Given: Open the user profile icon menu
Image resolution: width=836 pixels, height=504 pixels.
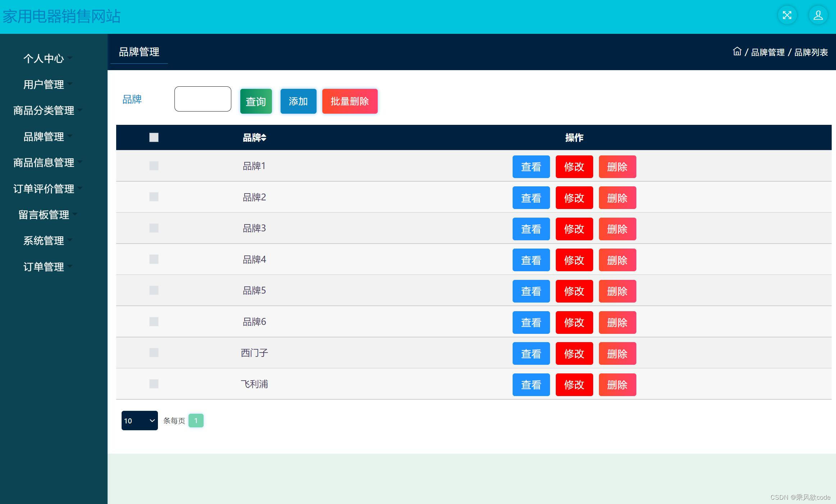Looking at the screenshot, I should (x=818, y=15).
